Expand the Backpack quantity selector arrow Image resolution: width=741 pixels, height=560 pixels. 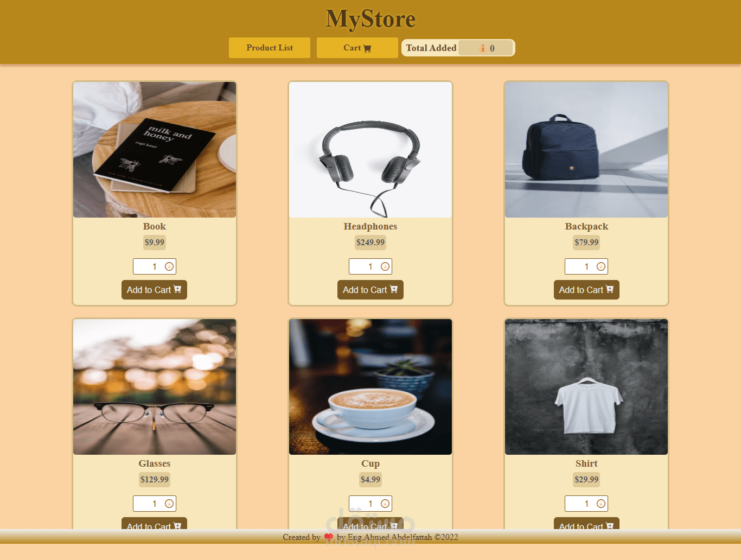[x=601, y=266]
